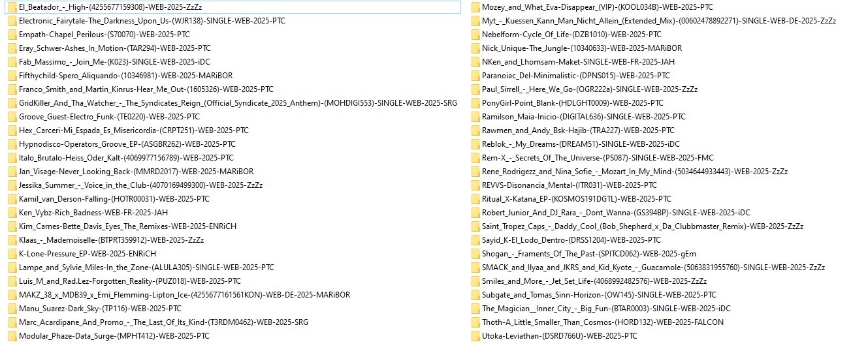Select Subgate_and_Tomas_Sinn-Horizon folder name

click(x=599, y=295)
